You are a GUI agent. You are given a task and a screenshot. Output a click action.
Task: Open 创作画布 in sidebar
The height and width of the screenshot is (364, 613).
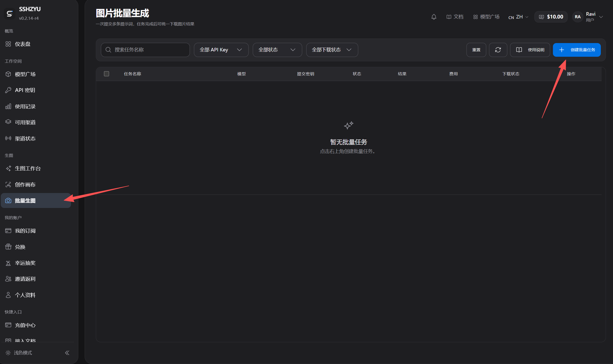click(36, 185)
